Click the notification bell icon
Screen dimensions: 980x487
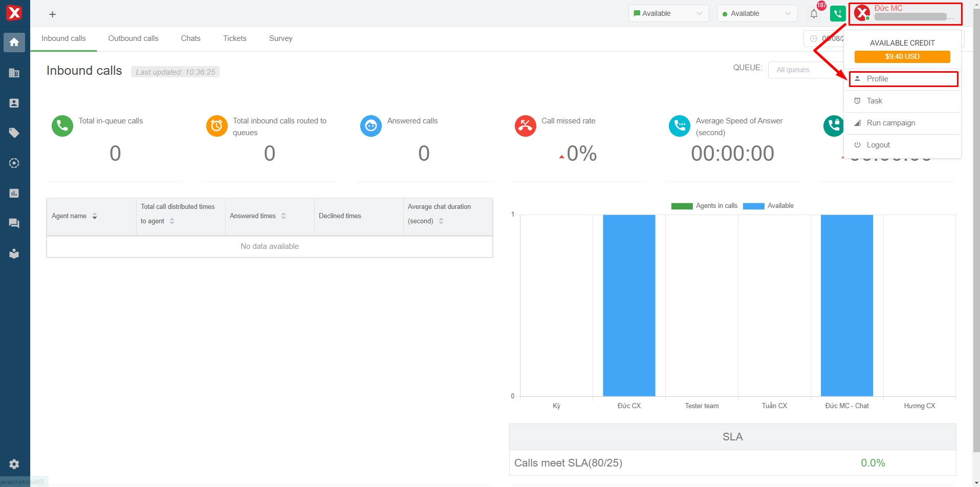[x=814, y=14]
